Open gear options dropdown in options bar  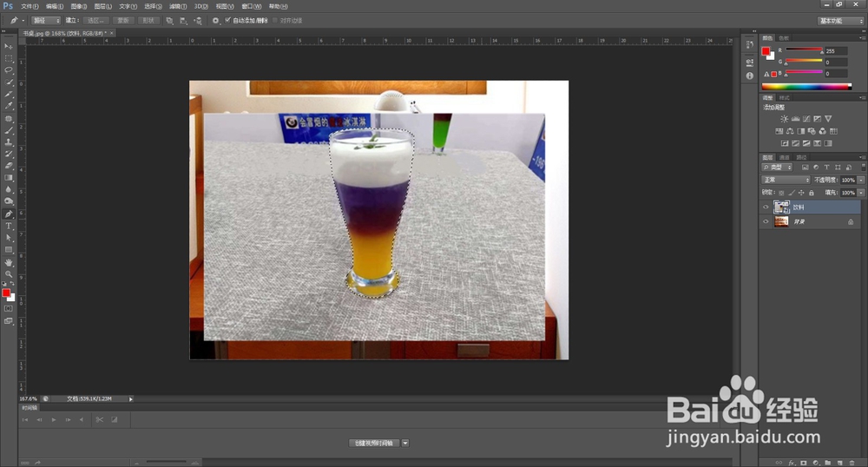(215, 21)
